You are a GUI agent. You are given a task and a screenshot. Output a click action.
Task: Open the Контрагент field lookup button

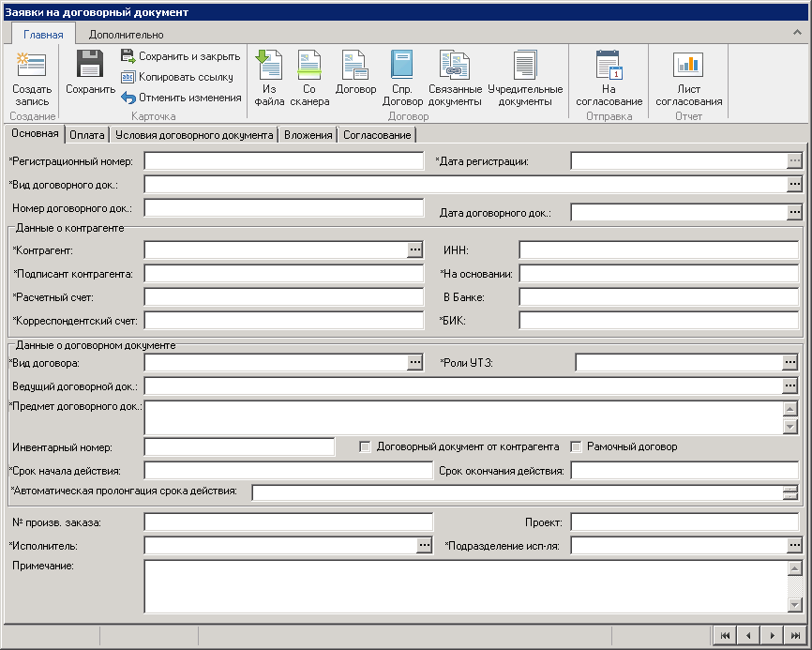tap(415, 250)
